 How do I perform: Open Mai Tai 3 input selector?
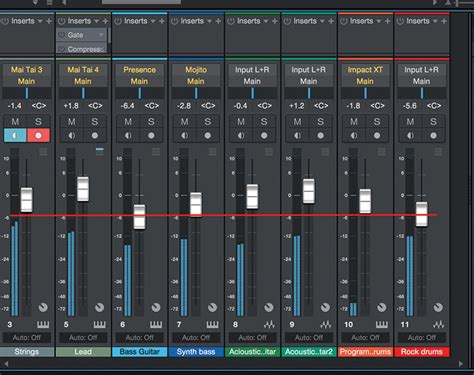tap(27, 70)
